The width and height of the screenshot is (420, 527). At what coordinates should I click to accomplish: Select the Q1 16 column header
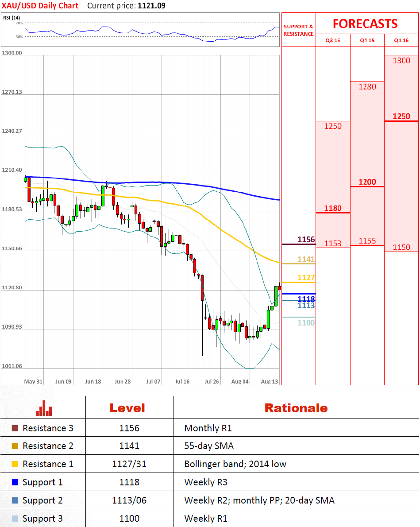point(401,40)
